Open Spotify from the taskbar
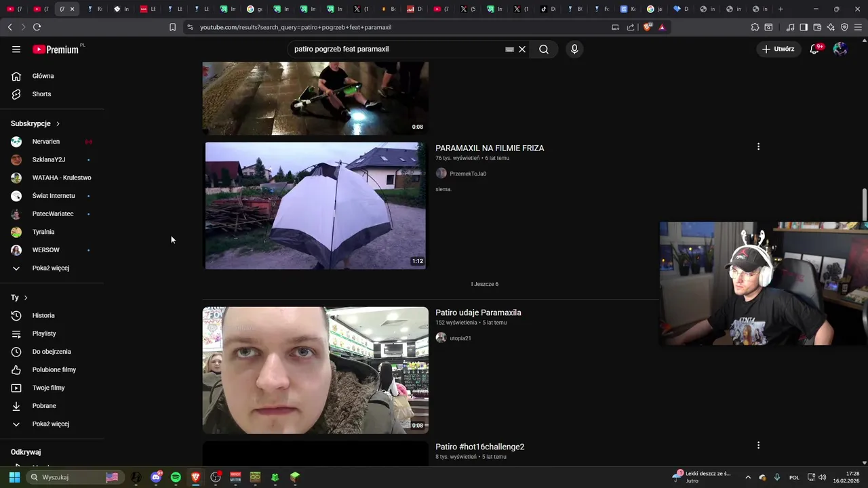 [x=176, y=477]
